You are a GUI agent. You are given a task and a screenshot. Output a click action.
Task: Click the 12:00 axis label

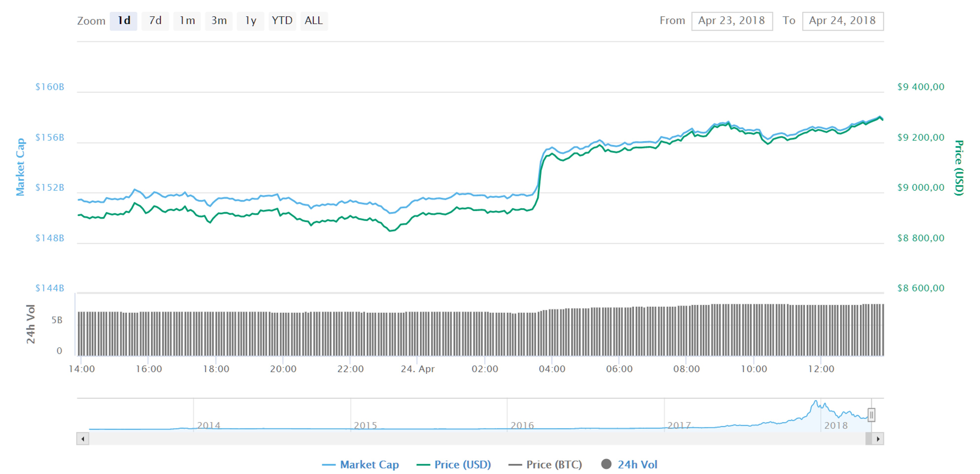[821, 369]
